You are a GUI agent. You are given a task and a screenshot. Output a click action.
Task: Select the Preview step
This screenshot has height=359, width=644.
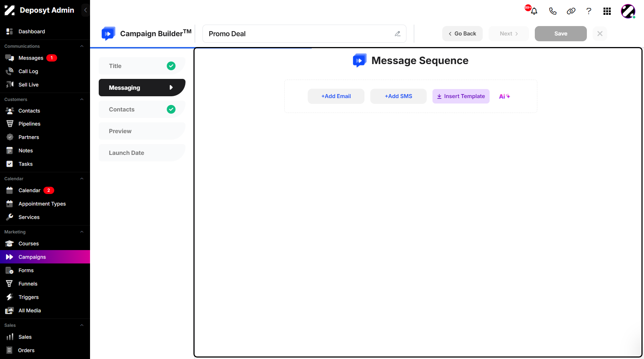pyautogui.click(x=142, y=131)
